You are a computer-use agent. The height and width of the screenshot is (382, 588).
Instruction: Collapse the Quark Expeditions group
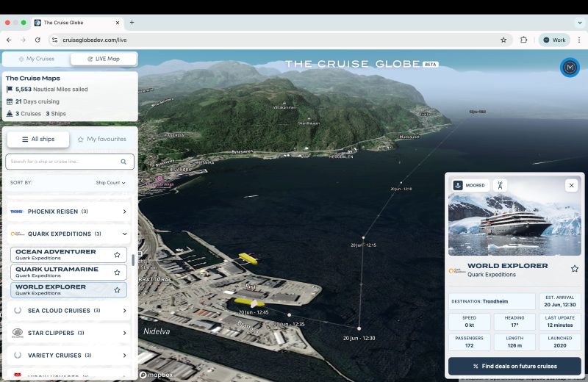point(69,234)
